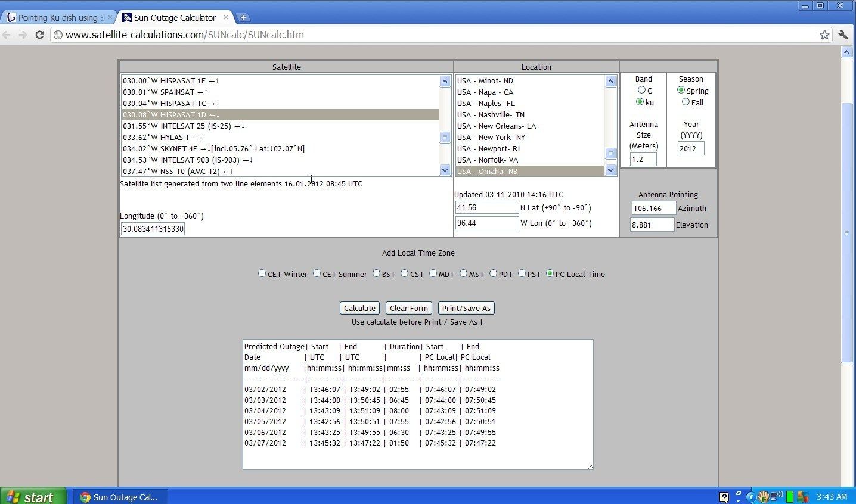This screenshot has height=504, width=856.
Task: Select 034.02°W SKYNET 4F satellite
Action: pos(280,148)
